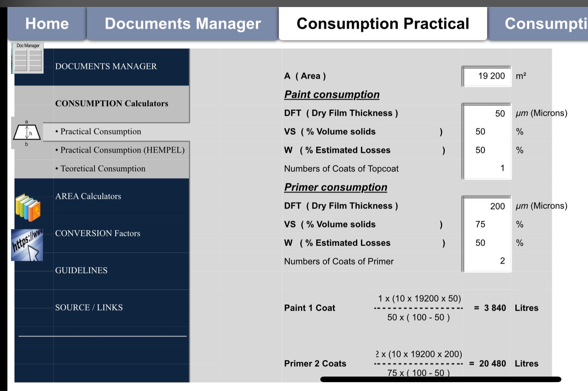Click the Numbers of Coats of Primer label
Viewport: 588px width, 391px height.
[x=339, y=262]
